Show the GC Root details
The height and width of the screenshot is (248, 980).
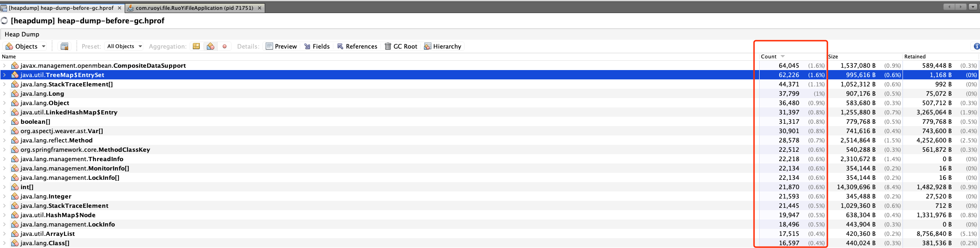(x=401, y=46)
